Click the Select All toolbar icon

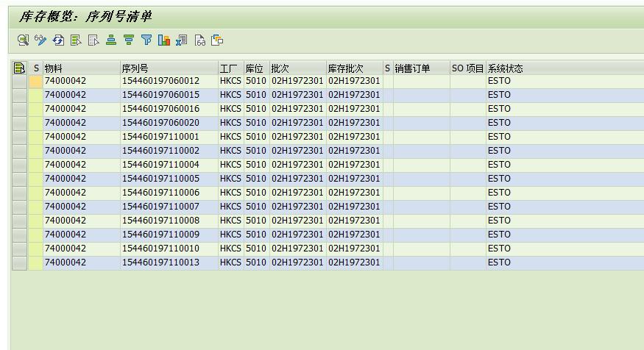(x=76, y=40)
